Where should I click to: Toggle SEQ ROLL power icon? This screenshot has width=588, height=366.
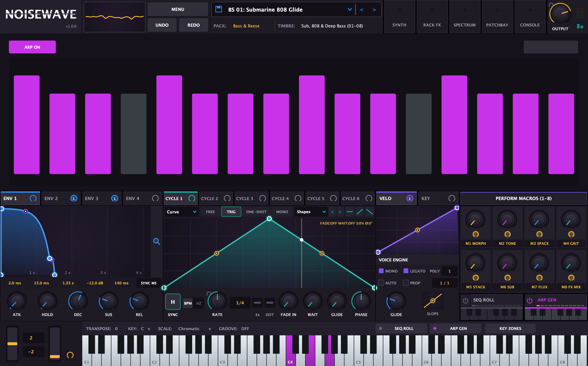(x=465, y=300)
